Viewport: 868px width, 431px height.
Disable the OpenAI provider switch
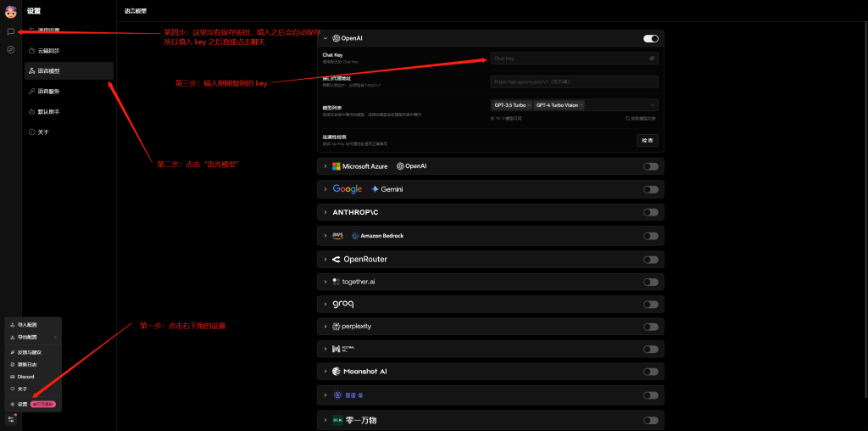point(650,38)
